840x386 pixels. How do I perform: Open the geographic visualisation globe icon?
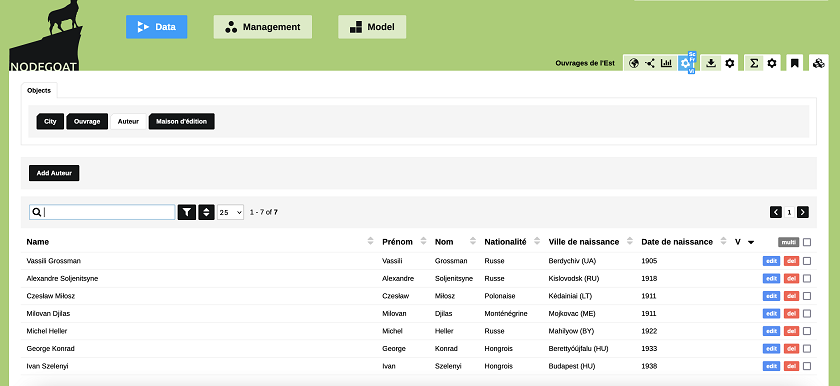tap(634, 63)
